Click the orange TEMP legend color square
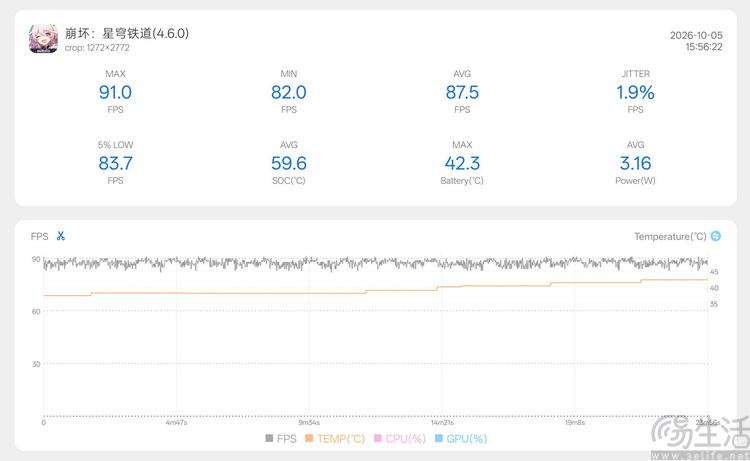Image resolution: width=750 pixels, height=461 pixels. point(309,438)
